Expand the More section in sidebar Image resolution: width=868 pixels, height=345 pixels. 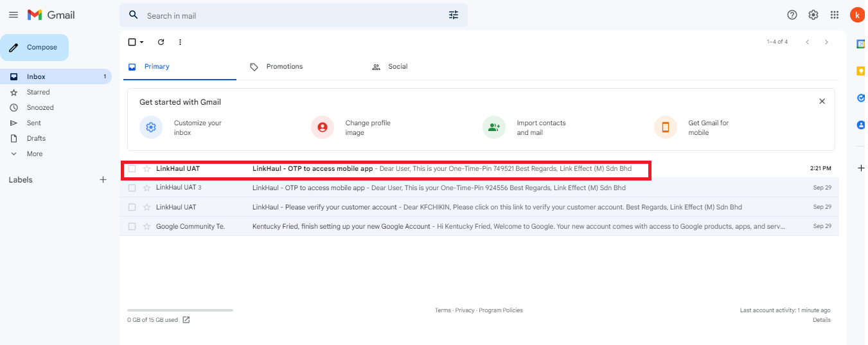(x=35, y=154)
